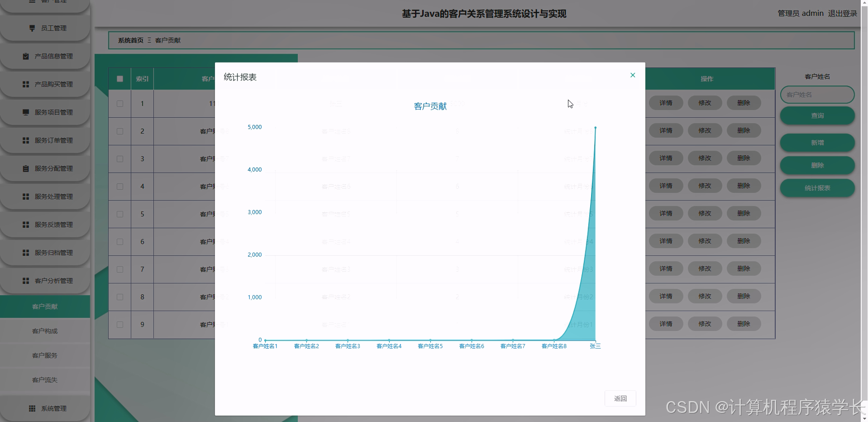
Task: Click the 产品购买管理 grid icon
Action: click(x=26, y=84)
